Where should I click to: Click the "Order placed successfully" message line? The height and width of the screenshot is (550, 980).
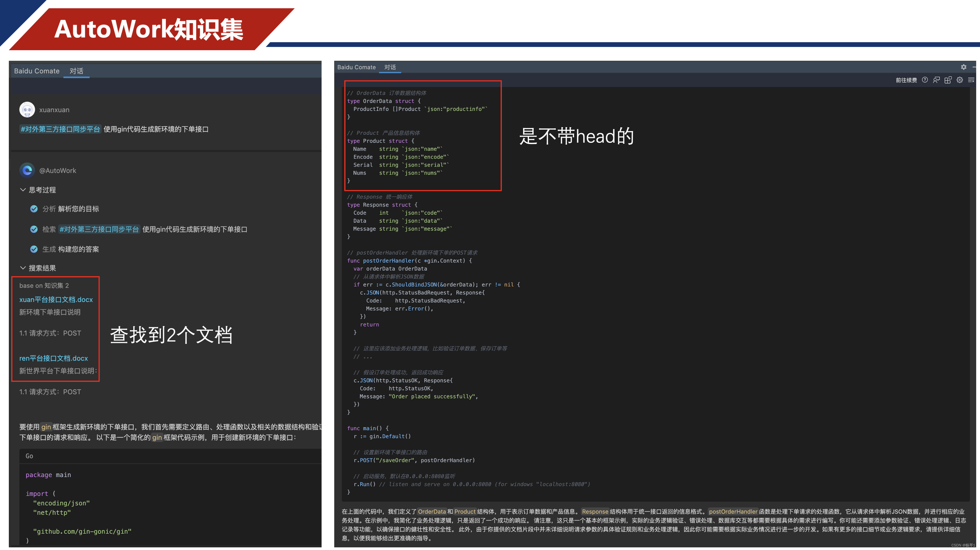point(419,396)
